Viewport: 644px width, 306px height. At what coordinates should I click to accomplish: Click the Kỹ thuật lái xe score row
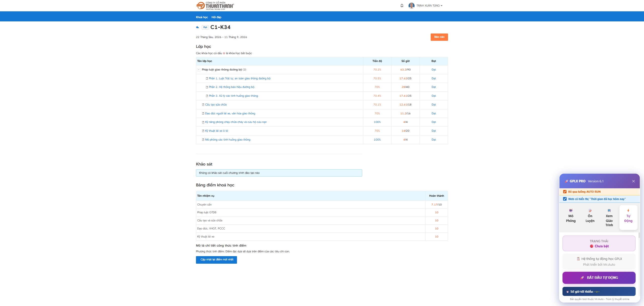(322, 237)
